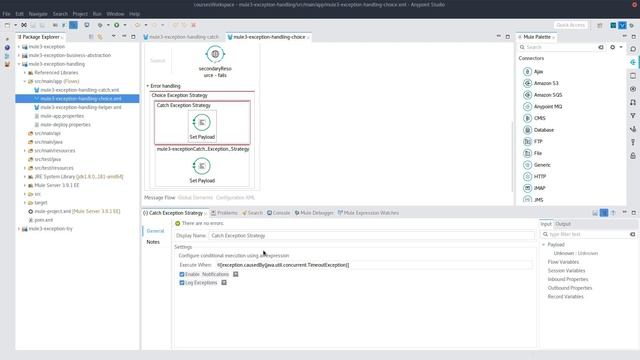Pick the Database connector
640x360 pixels.
click(538, 130)
